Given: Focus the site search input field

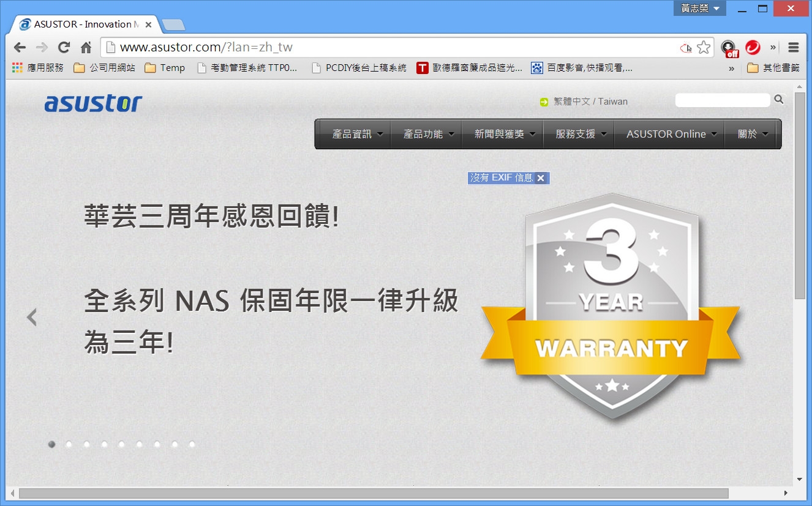Looking at the screenshot, I should coord(722,100).
